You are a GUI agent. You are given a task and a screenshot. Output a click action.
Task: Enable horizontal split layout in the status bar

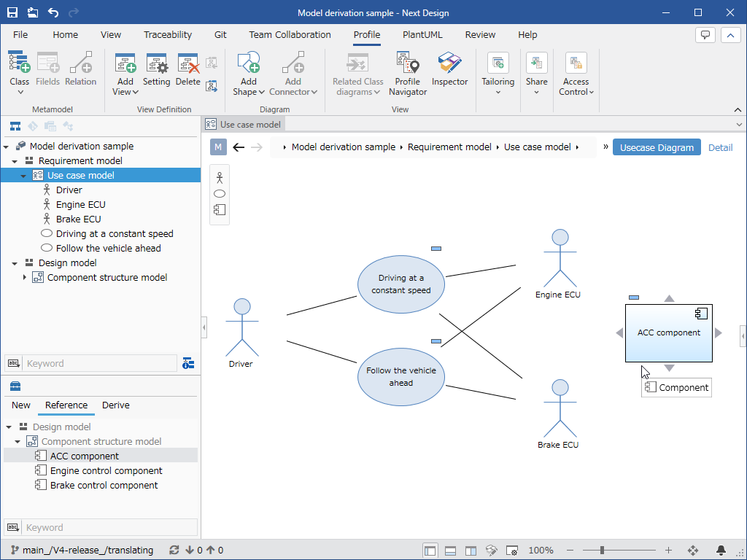(x=450, y=550)
